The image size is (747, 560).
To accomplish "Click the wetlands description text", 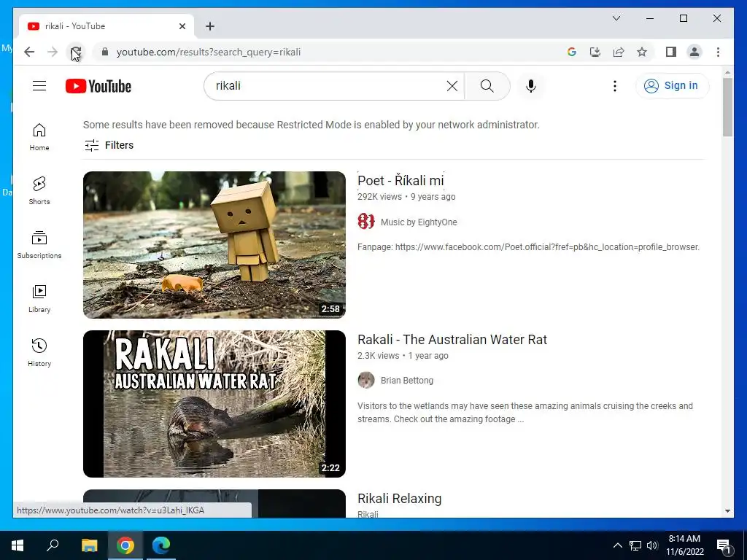I will (525, 413).
